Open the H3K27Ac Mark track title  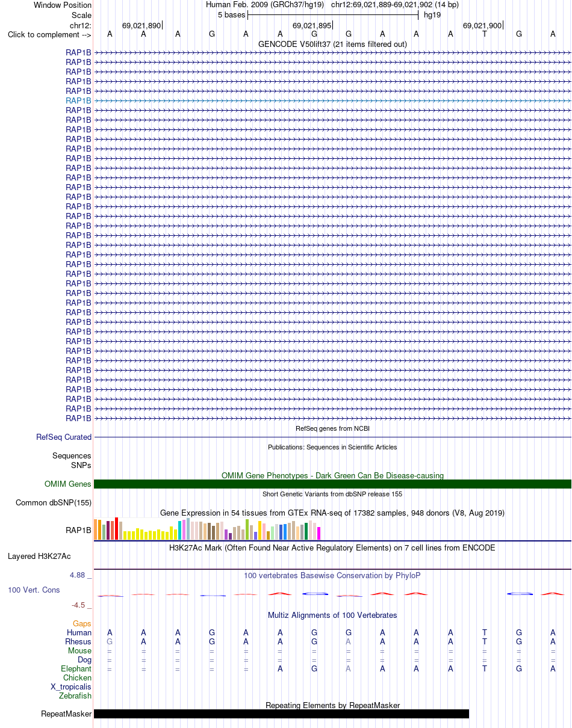pos(332,548)
